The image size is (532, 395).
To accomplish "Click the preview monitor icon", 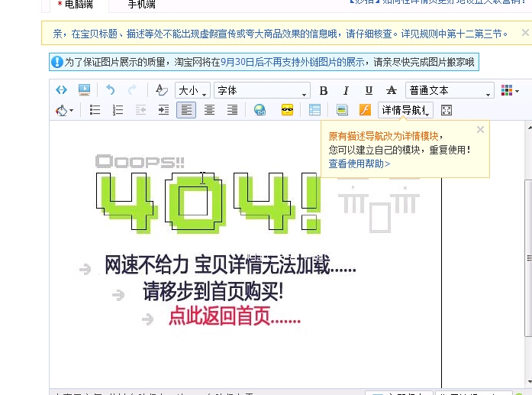I will (x=84, y=90).
